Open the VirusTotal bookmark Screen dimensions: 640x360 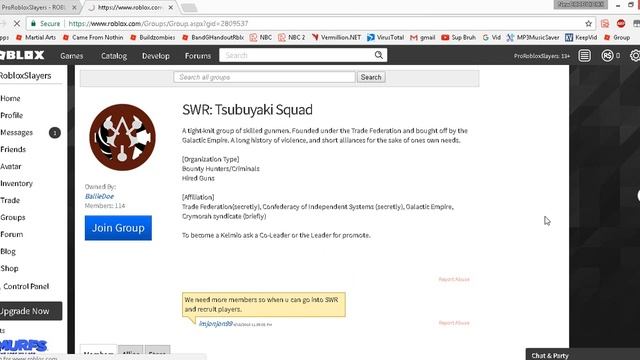385,37
